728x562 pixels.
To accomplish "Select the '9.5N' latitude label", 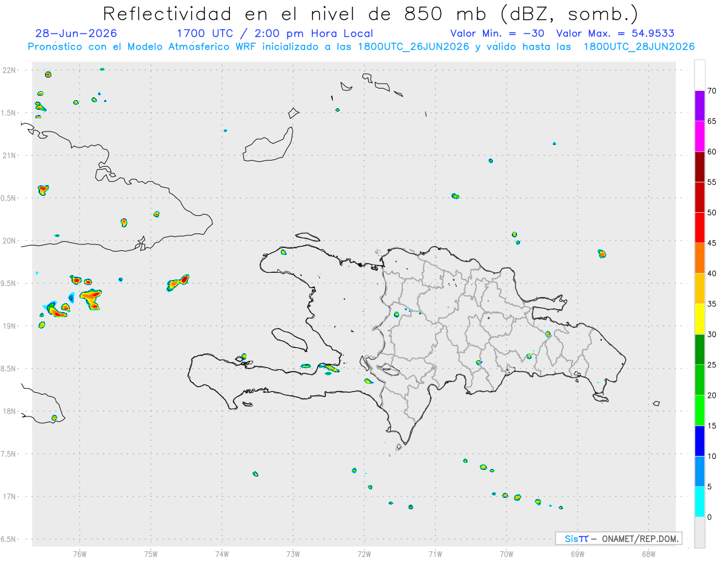I will (x=8, y=284).
